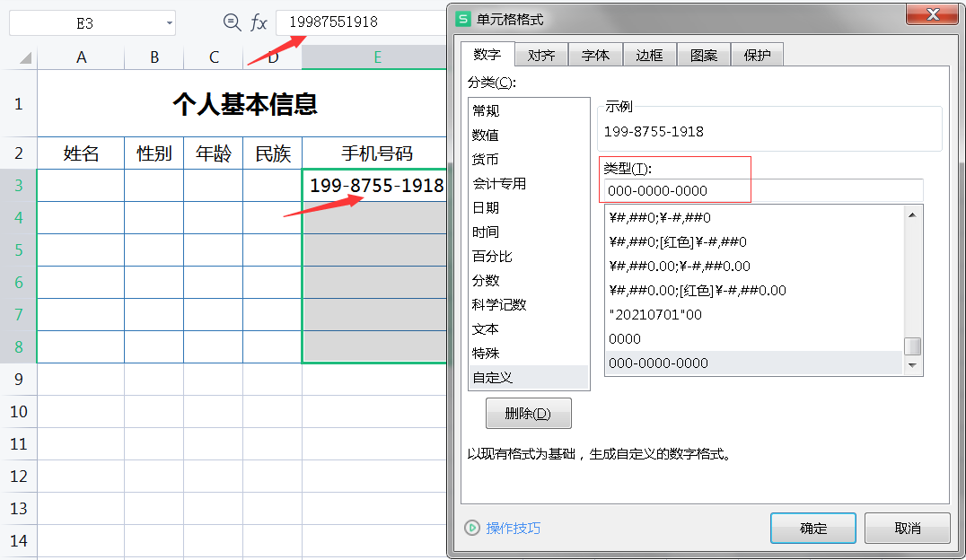The height and width of the screenshot is (560, 966).
Task: Click the fx insert function icon
Action: (x=259, y=22)
